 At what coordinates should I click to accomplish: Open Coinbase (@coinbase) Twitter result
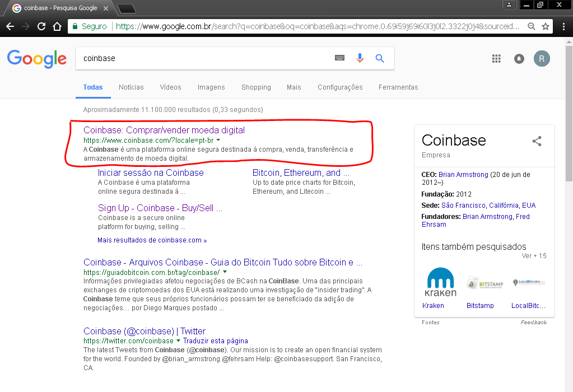tap(145, 332)
